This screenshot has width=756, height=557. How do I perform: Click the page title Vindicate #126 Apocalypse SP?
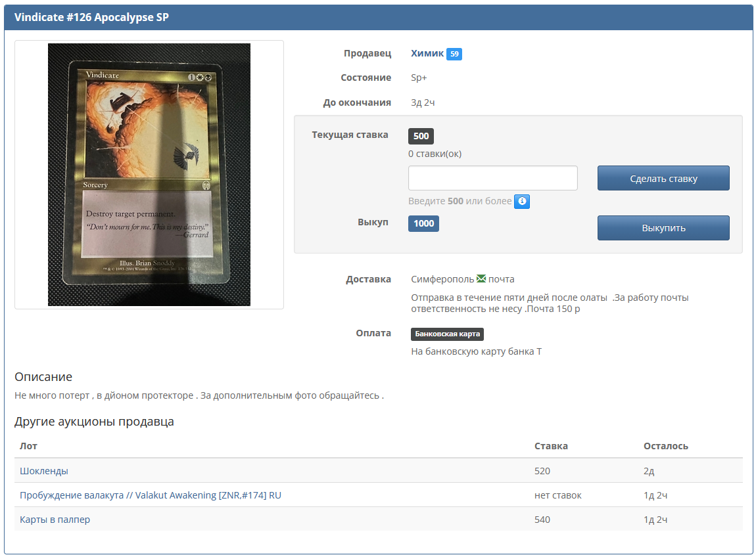(x=91, y=17)
